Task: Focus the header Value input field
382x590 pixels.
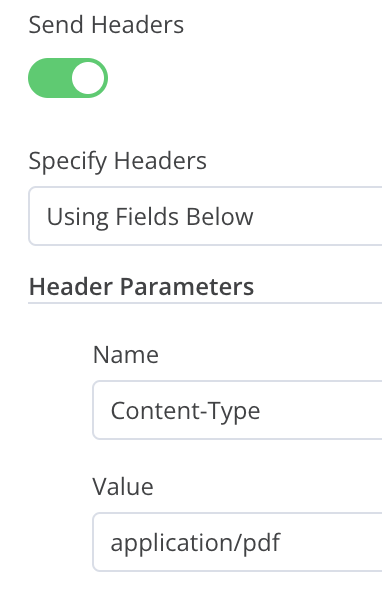Action: click(237, 542)
